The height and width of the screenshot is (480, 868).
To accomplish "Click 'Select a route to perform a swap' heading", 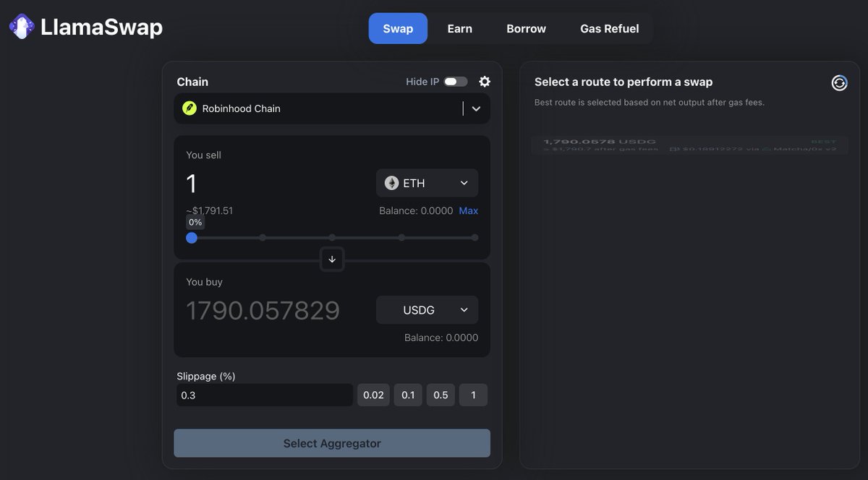I will tap(624, 82).
